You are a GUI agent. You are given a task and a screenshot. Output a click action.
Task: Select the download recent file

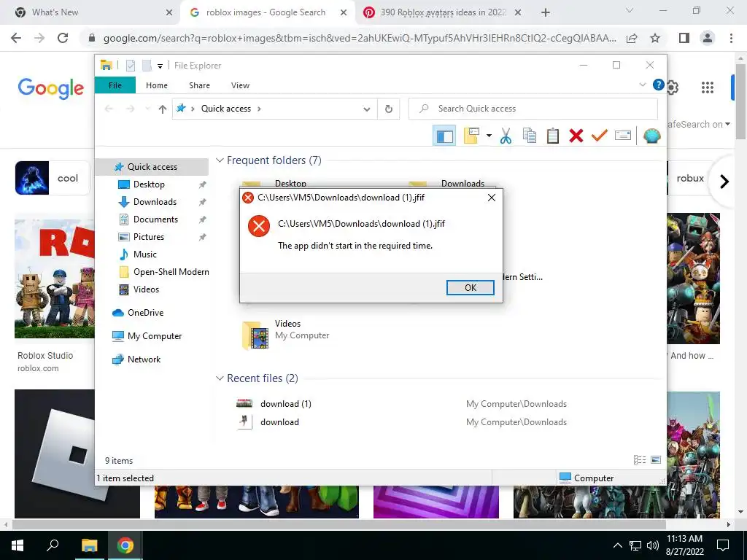[x=279, y=422]
